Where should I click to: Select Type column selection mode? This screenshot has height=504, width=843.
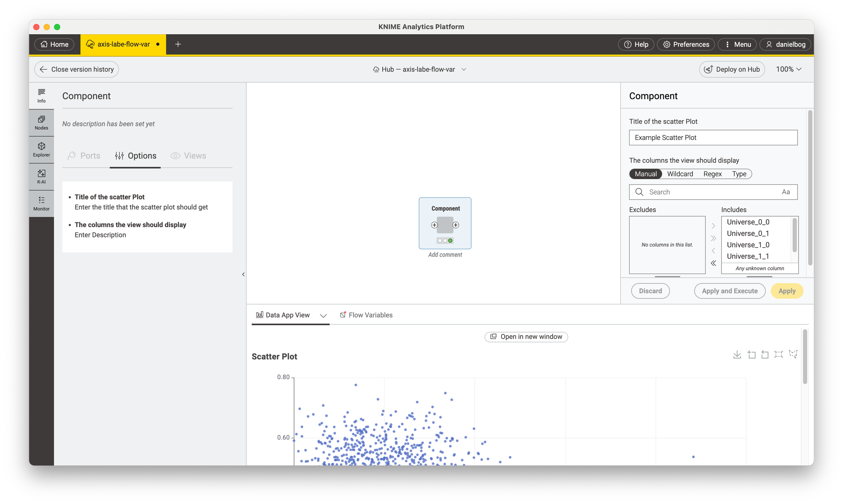(x=739, y=174)
